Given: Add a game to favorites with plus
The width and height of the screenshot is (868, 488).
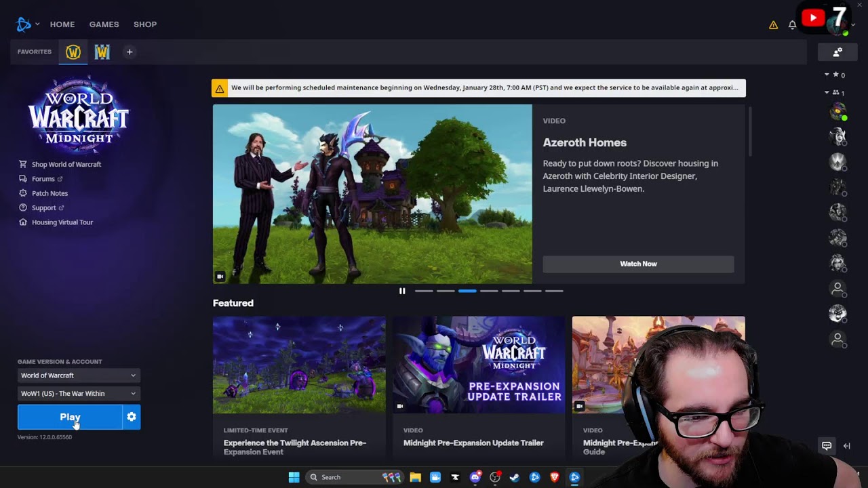Looking at the screenshot, I should pos(130,52).
